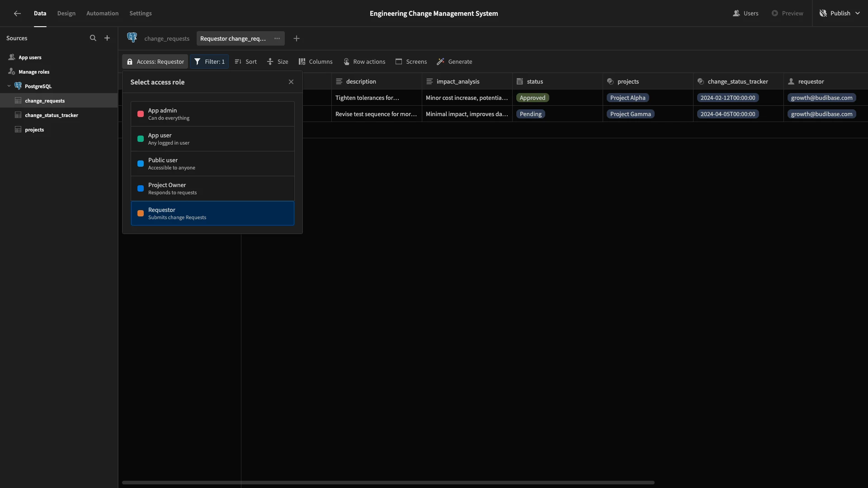Click the status column header
This screenshot has height=488, width=868.
557,81
